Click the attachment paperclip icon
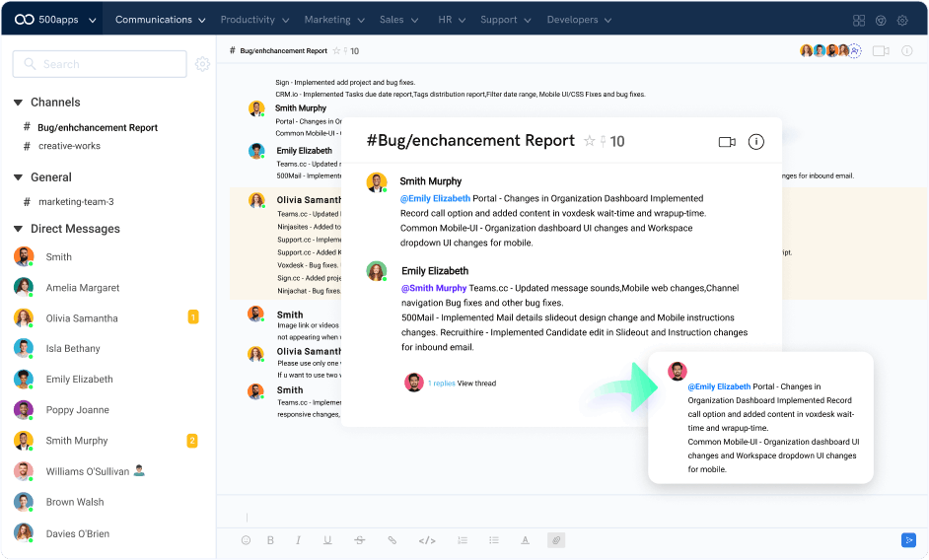This screenshot has width=929, height=560. pyautogui.click(x=556, y=540)
